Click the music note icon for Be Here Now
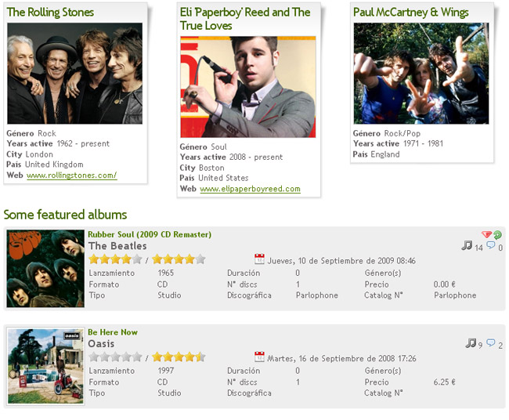Image resolution: width=509 pixels, height=420 pixels. (471, 343)
